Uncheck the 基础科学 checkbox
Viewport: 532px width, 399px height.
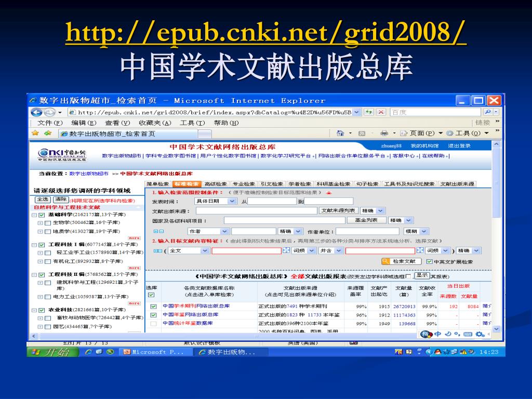[x=42, y=215]
